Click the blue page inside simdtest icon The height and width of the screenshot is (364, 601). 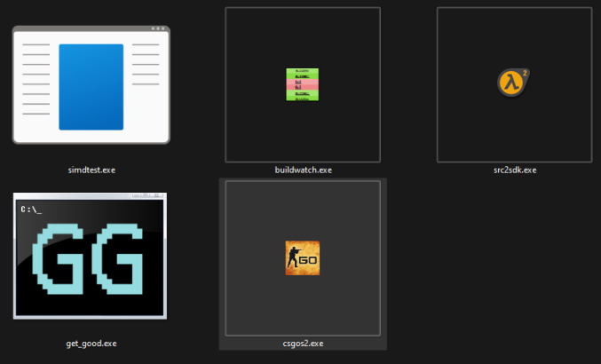91,87
